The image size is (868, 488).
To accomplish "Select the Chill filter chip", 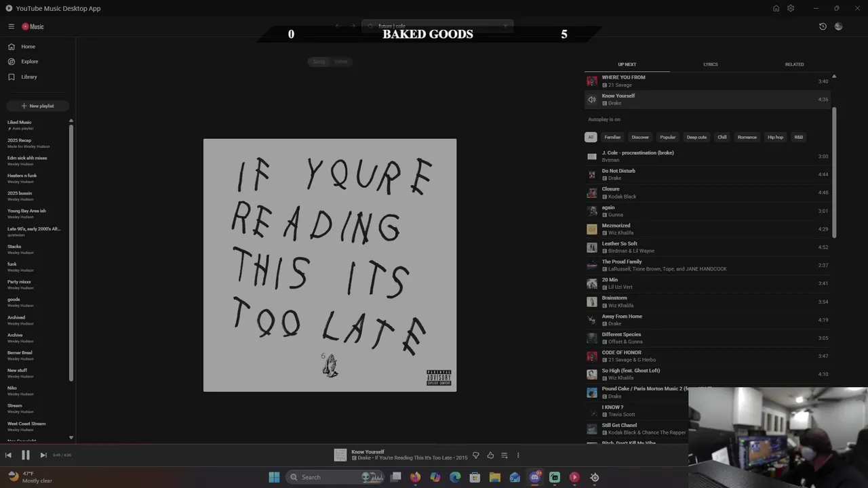I will click(722, 137).
